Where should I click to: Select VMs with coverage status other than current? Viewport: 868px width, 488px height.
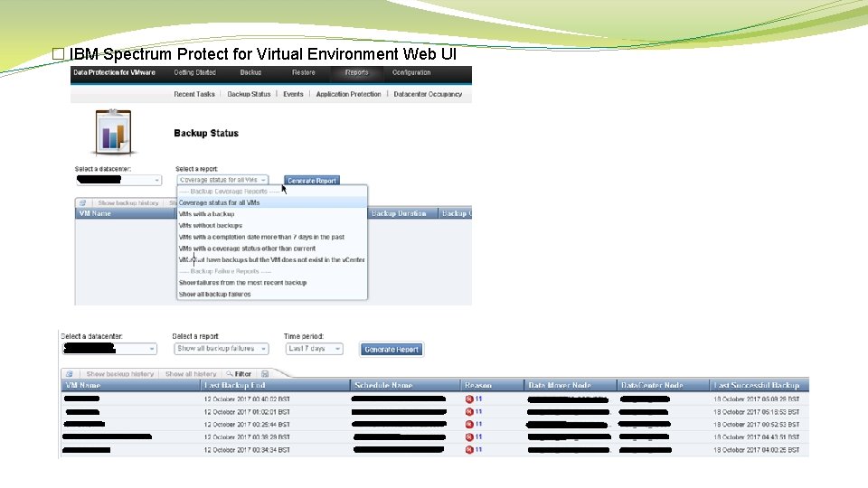point(272,249)
